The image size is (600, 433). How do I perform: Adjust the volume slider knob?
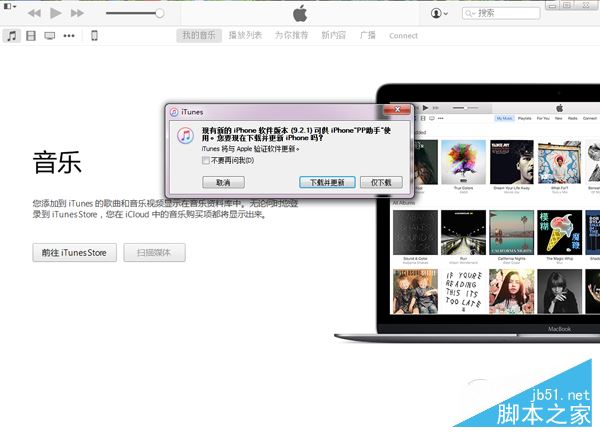[x=160, y=13]
